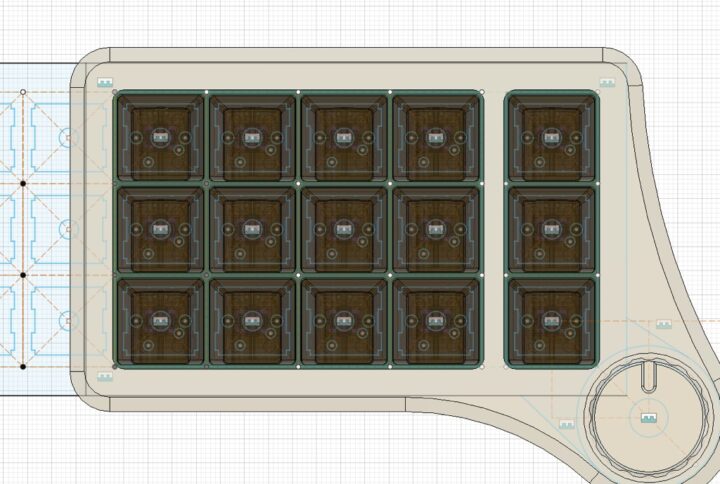Viewport: 720px width, 484px height.
Task: Click second key in the top row
Action: pos(252,137)
